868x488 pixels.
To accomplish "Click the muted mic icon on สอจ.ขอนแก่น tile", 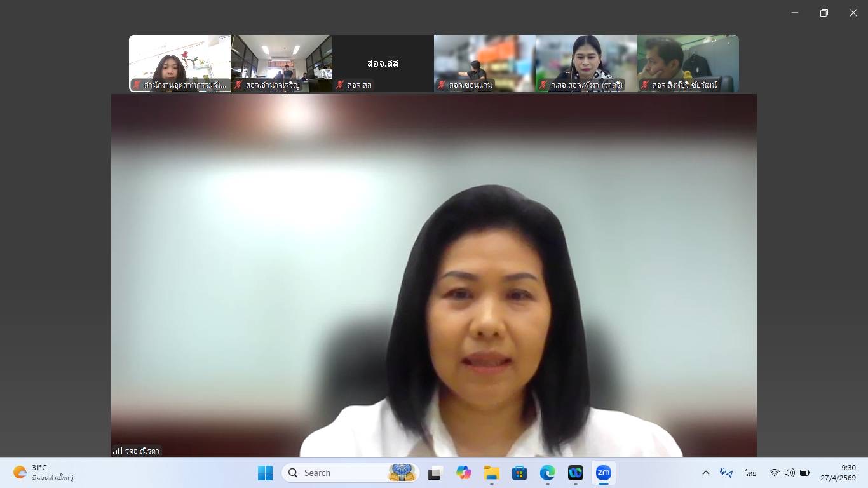I will point(442,85).
